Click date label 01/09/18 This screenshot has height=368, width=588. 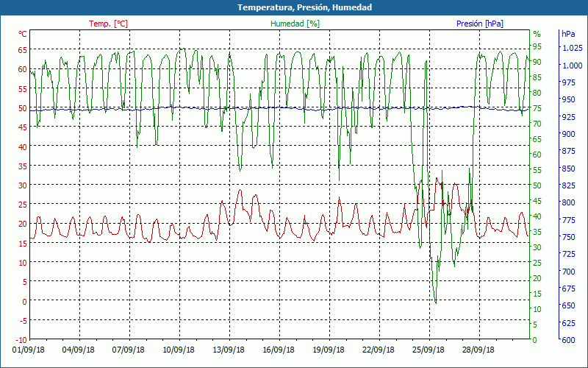(28, 350)
